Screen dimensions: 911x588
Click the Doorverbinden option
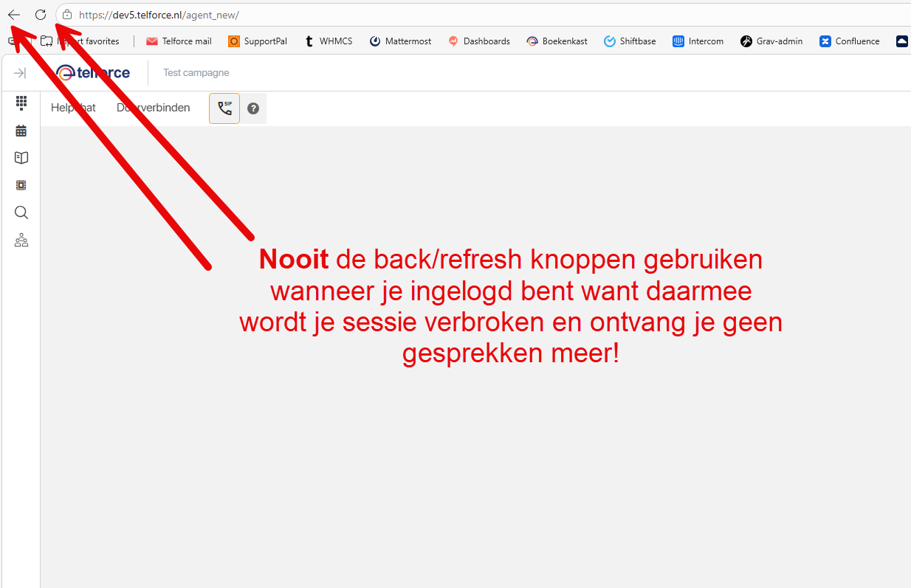coord(153,107)
